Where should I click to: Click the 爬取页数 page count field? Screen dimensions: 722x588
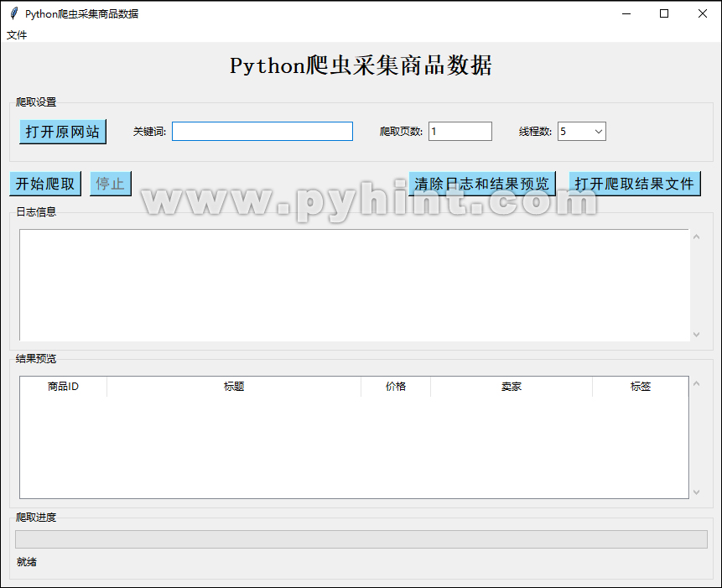click(x=460, y=131)
